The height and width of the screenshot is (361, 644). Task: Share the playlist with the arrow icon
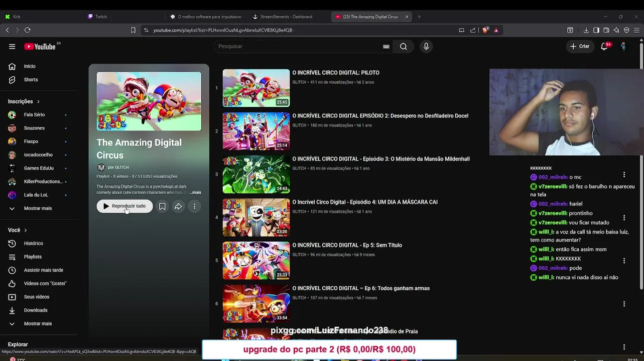point(178,206)
